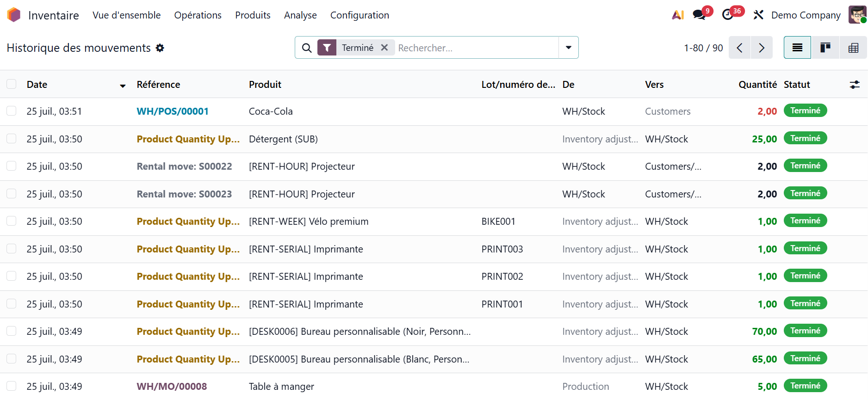Click the 65,00 quantity cell
The image size is (868, 400).
pyautogui.click(x=764, y=359)
